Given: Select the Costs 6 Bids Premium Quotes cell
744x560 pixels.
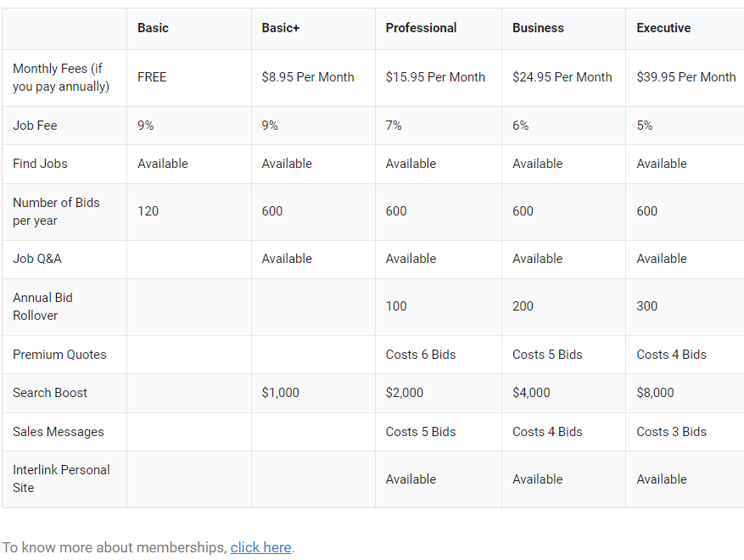Looking at the screenshot, I should click(421, 355).
